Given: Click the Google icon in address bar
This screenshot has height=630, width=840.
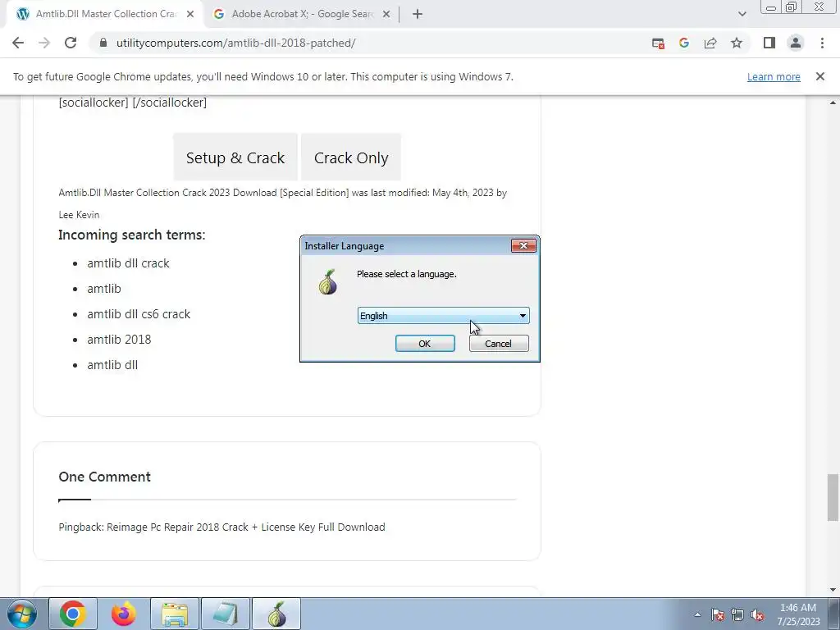Looking at the screenshot, I should [x=684, y=43].
